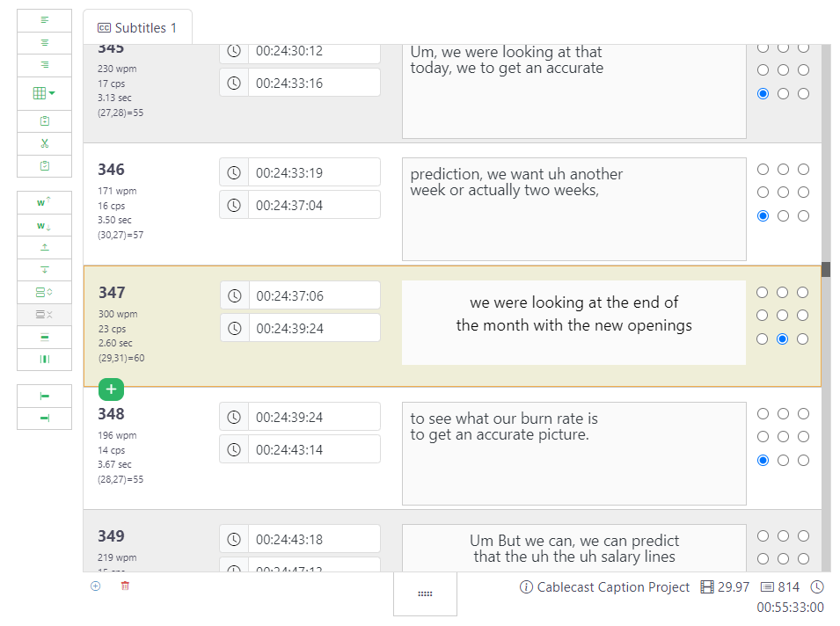Viewport: 840px width, 626px height.
Task: Click the align text left icon
Action: 44,19
